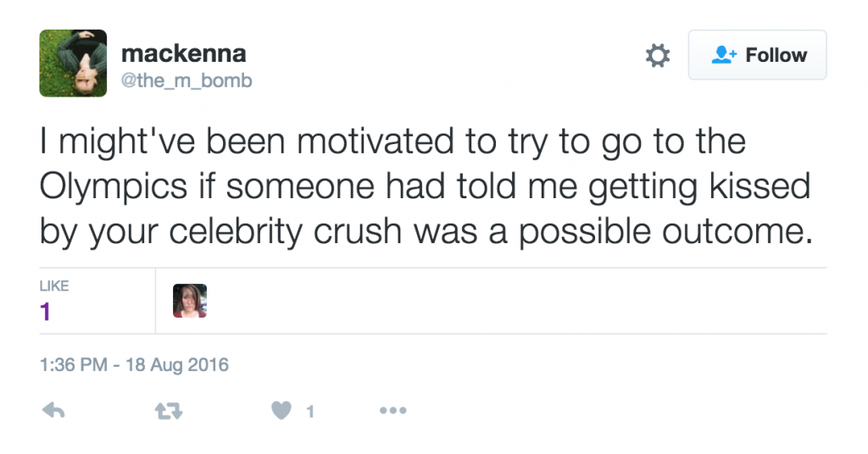
Task: Click the tweet's first line starting "I might've"
Action: click(x=392, y=141)
